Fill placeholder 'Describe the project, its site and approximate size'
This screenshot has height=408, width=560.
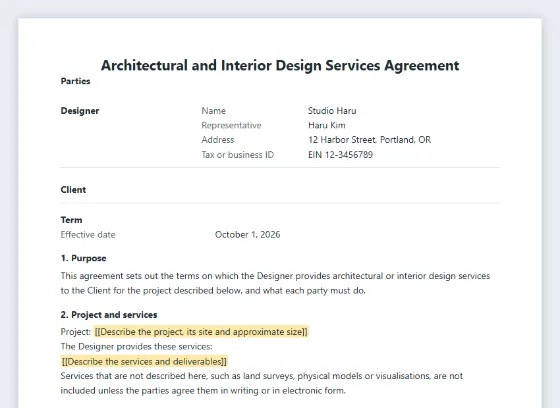201,332
